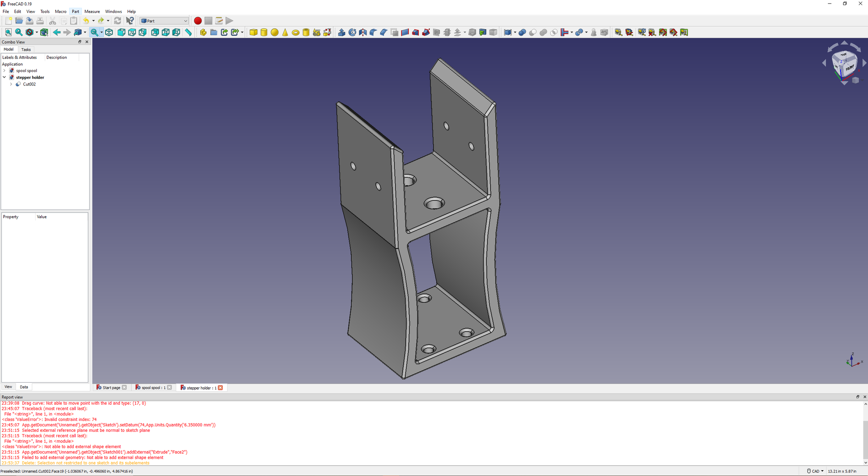868x476 pixels.
Task: Create a Cone primitive
Action: [285, 32]
